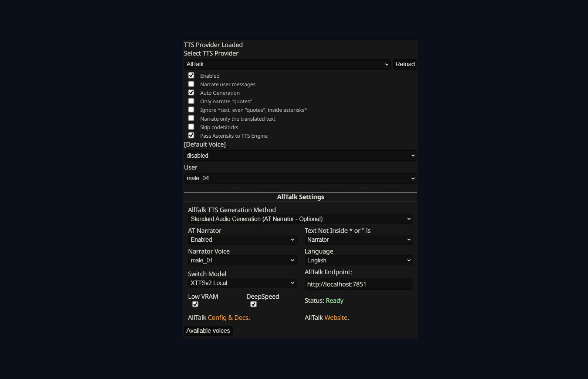Enable Narrate user messages checkbox
Image resolution: width=588 pixels, height=379 pixels.
coord(191,84)
